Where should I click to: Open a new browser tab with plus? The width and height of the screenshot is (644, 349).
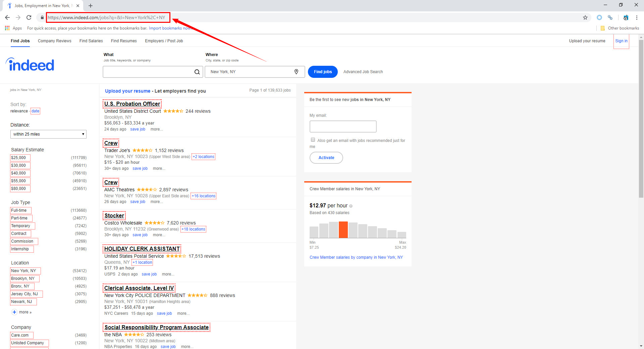91,6
